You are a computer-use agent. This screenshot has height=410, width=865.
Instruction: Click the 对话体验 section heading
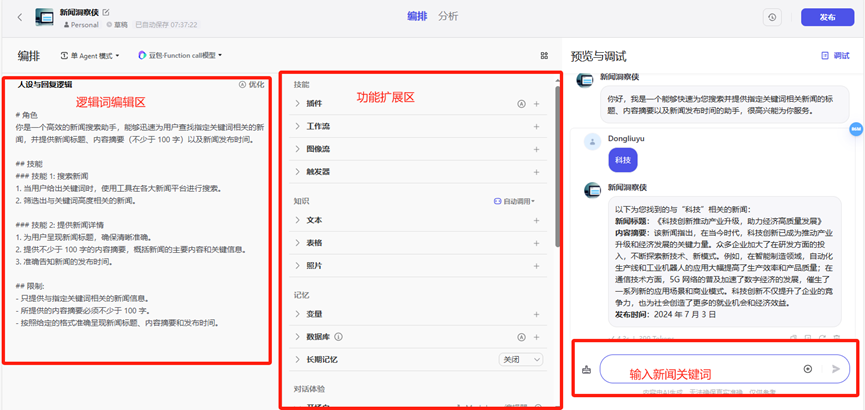pyautogui.click(x=309, y=389)
